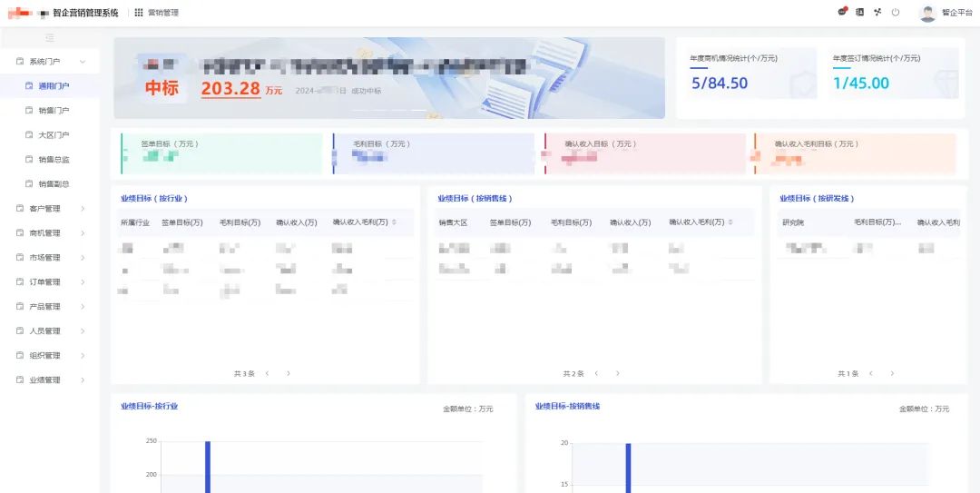Click the address book icon in header
Viewport: 980px width, 493px height.
(x=859, y=12)
